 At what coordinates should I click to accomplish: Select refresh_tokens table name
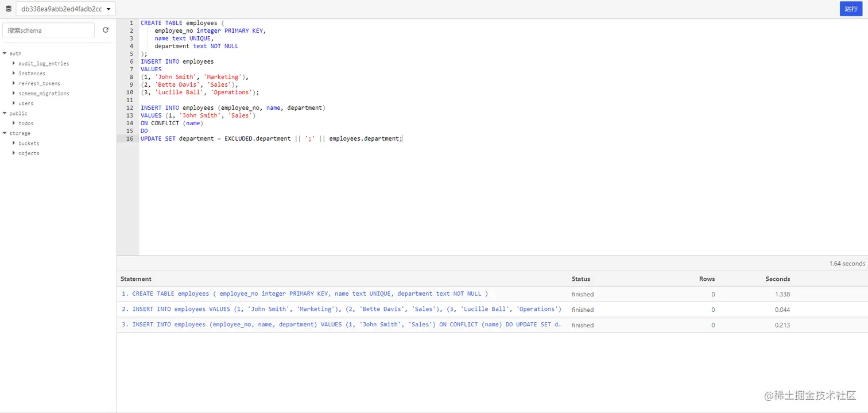coord(39,83)
